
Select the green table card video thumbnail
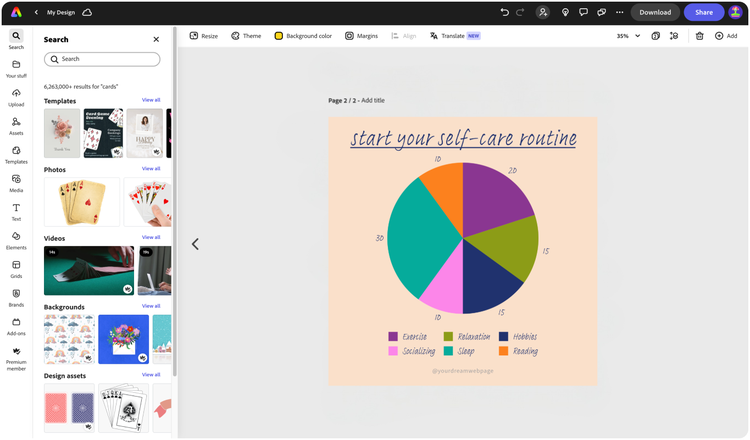(89, 271)
